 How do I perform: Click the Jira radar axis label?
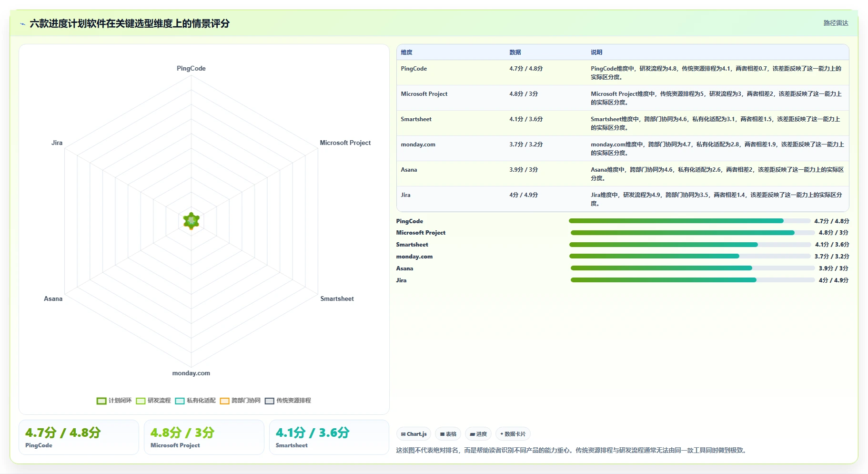tap(57, 143)
